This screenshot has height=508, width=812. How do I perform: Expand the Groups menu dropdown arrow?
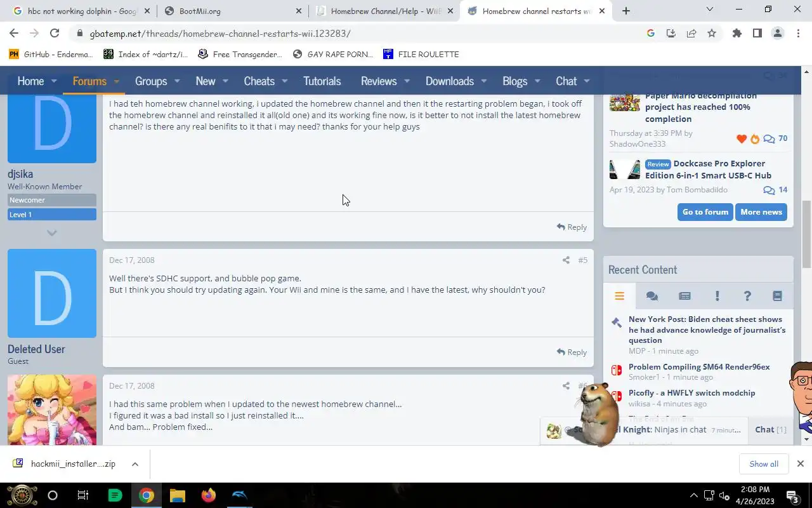177,81
